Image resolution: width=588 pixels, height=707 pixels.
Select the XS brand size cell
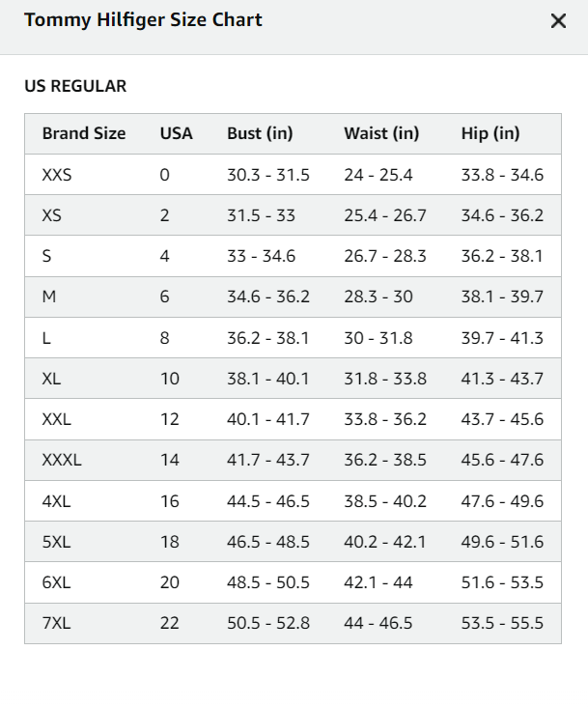(52, 215)
